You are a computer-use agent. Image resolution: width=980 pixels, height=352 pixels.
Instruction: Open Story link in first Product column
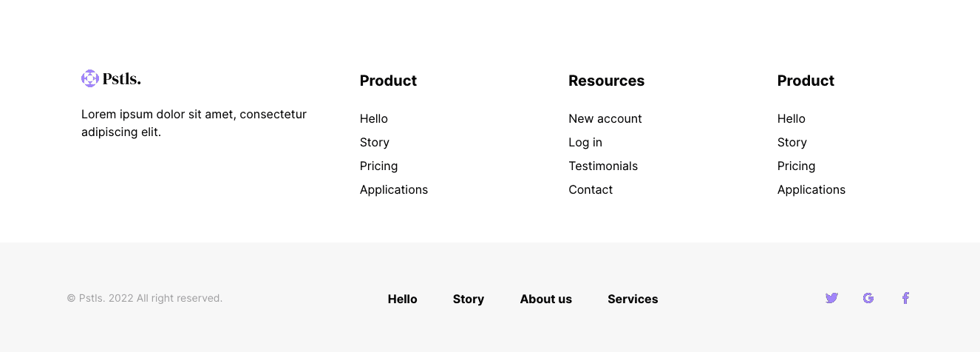tap(375, 143)
